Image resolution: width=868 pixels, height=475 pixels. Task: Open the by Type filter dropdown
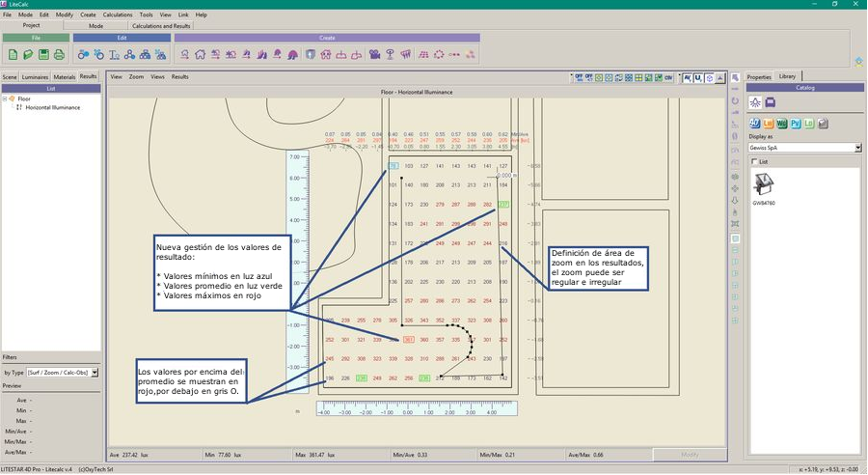coord(94,372)
